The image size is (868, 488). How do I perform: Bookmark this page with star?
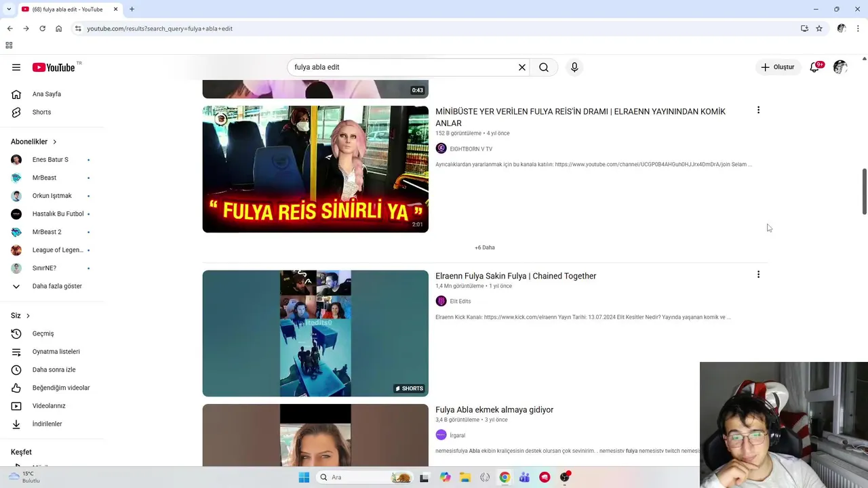click(x=819, y=28)
